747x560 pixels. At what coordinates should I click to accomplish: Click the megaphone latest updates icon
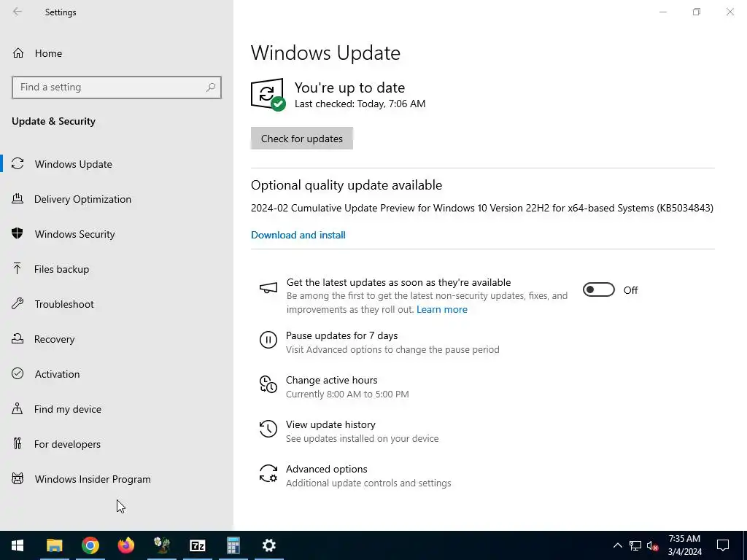coord(268,287)
